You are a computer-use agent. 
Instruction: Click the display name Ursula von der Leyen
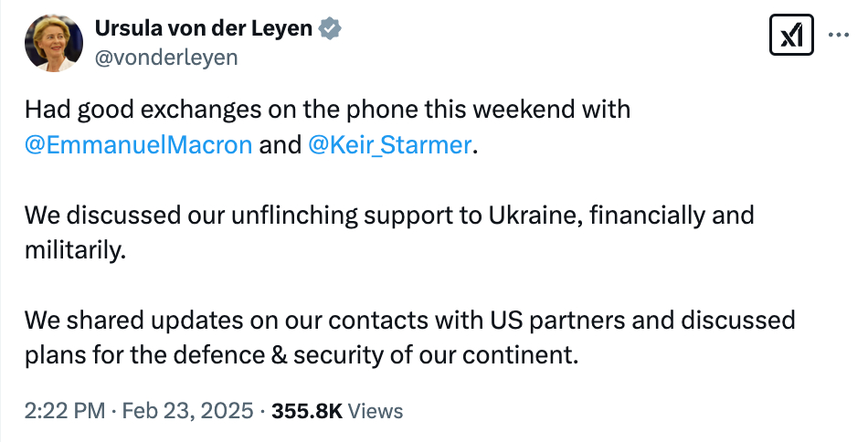(x=204, y=28)
